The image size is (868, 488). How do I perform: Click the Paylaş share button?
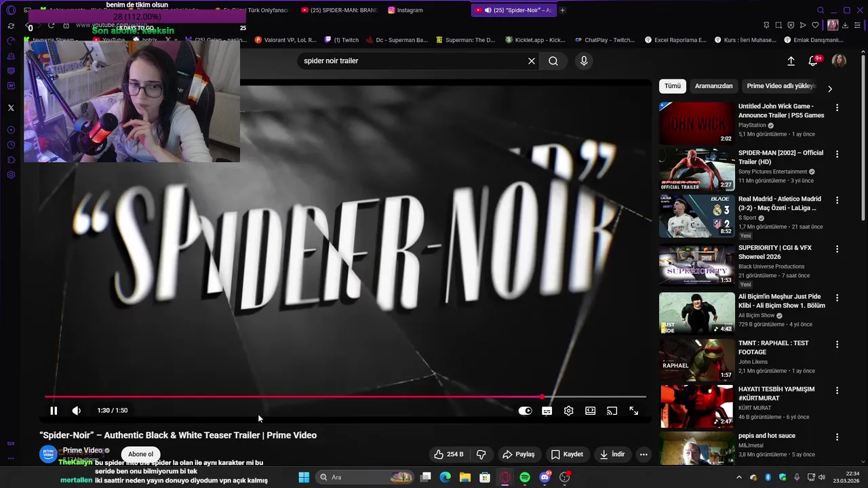[518, 454]
